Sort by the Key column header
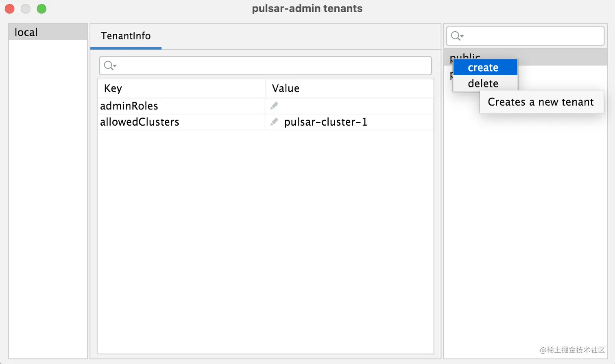This screenshot has width=615, height=364. coord(181,88)
